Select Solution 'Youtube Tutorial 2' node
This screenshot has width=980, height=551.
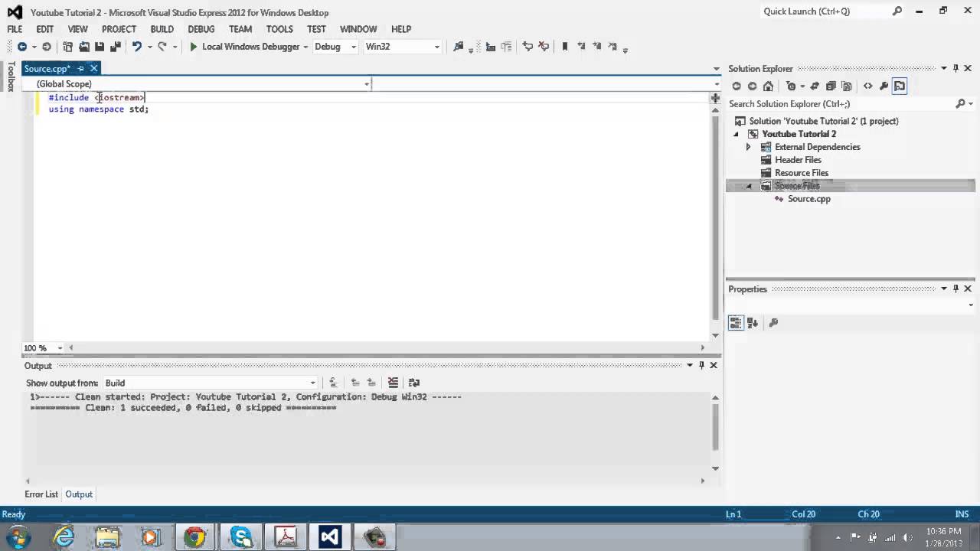tap(824, 121)
